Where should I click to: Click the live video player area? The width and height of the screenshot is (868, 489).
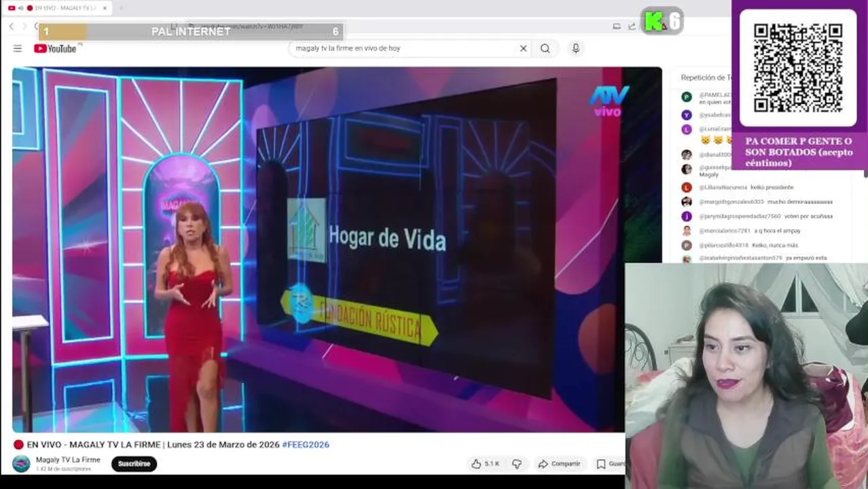point(337,249)
